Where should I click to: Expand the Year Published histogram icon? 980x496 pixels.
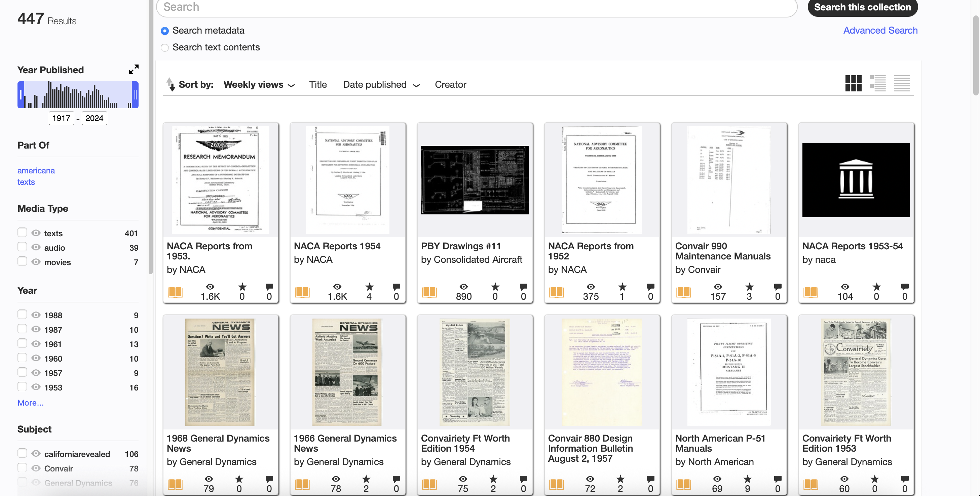134,69
